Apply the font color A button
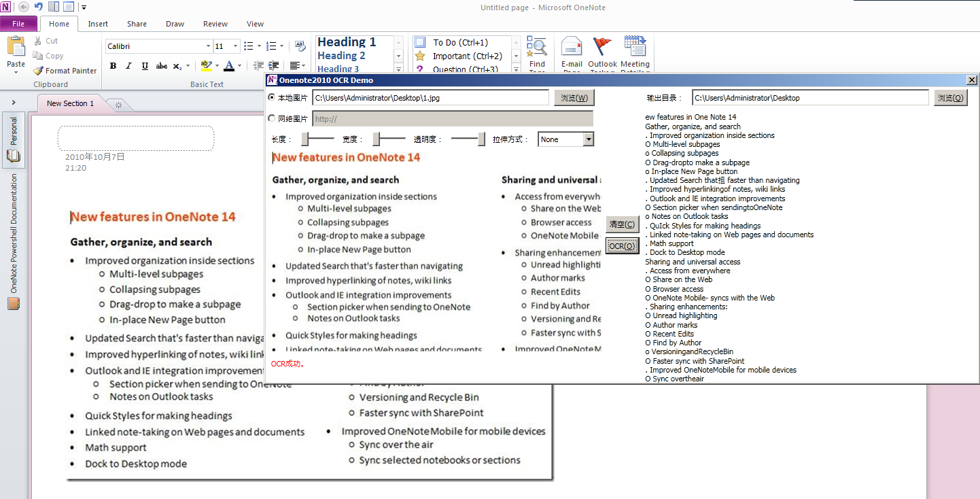This screenshot has width=980, height=499. (x=229, y=66)
